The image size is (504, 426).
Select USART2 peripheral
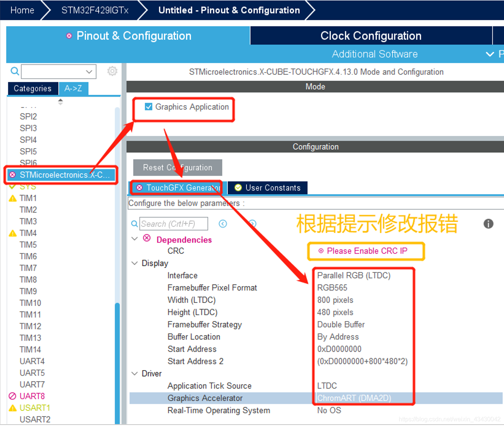[35, 420]
